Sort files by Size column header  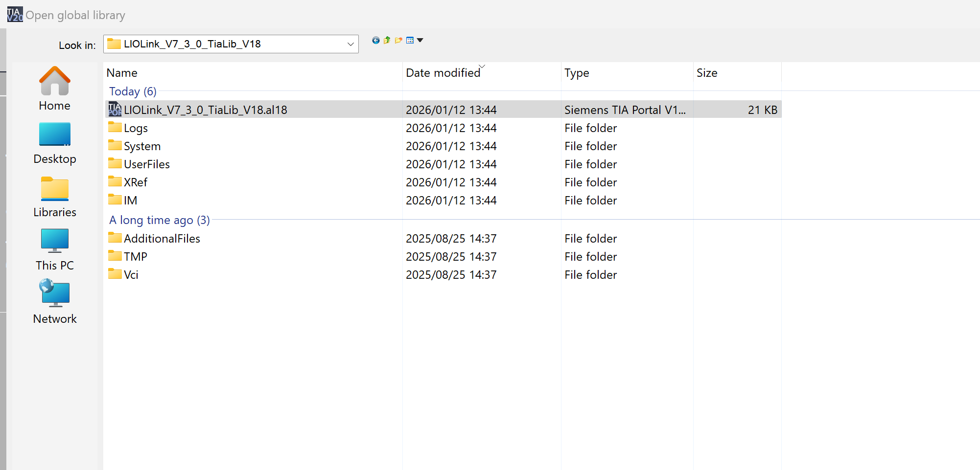pyautogui.click(x=707, y=73)
